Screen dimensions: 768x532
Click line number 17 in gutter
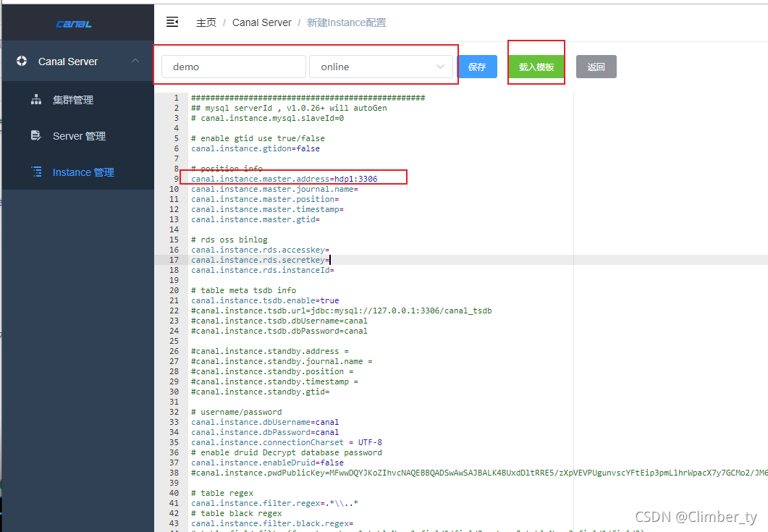click(174, 260)
